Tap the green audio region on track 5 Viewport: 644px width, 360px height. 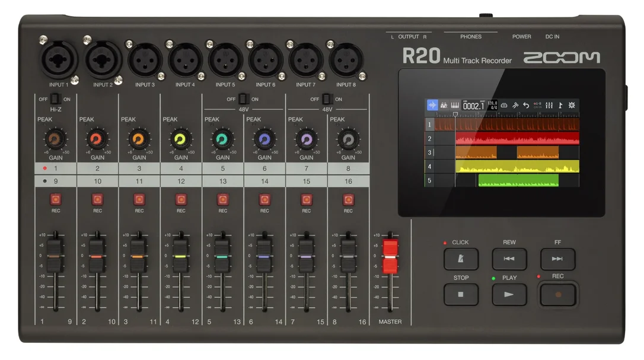pos(518,180)
